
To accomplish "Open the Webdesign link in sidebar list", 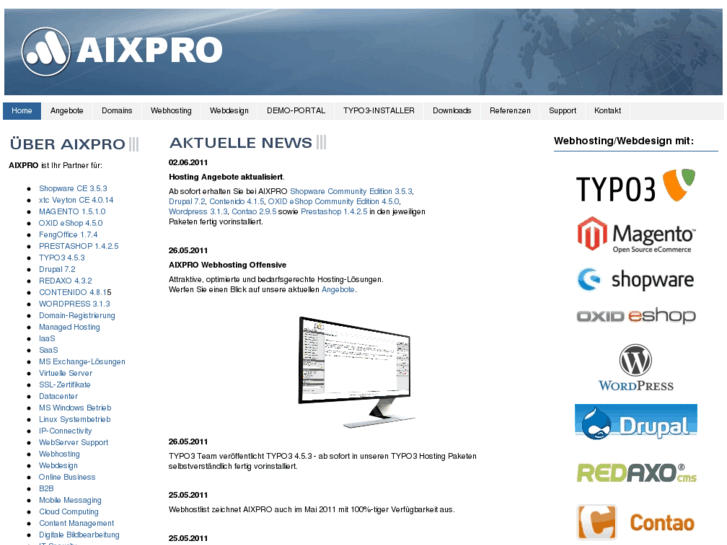I will pos(58,466).
